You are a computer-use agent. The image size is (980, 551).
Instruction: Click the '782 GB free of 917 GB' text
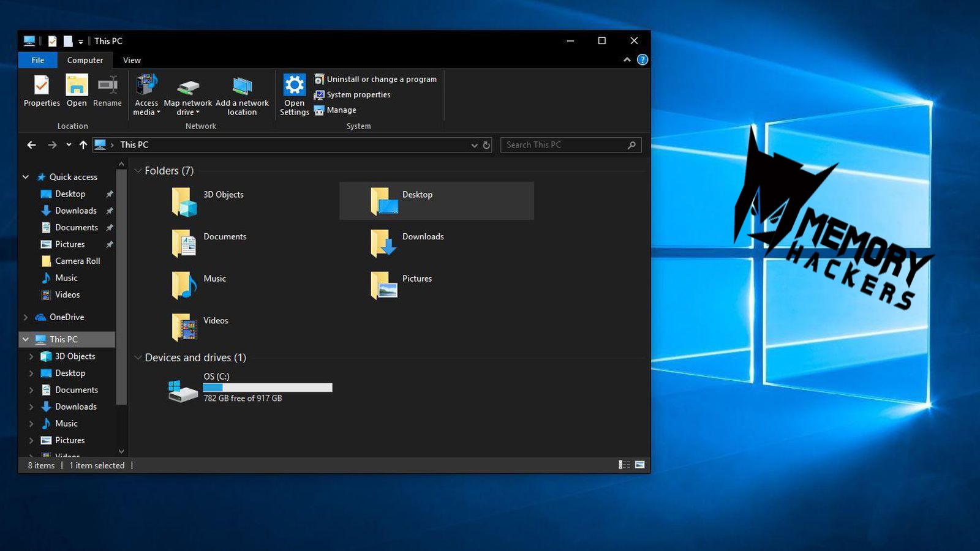[243, 399]
